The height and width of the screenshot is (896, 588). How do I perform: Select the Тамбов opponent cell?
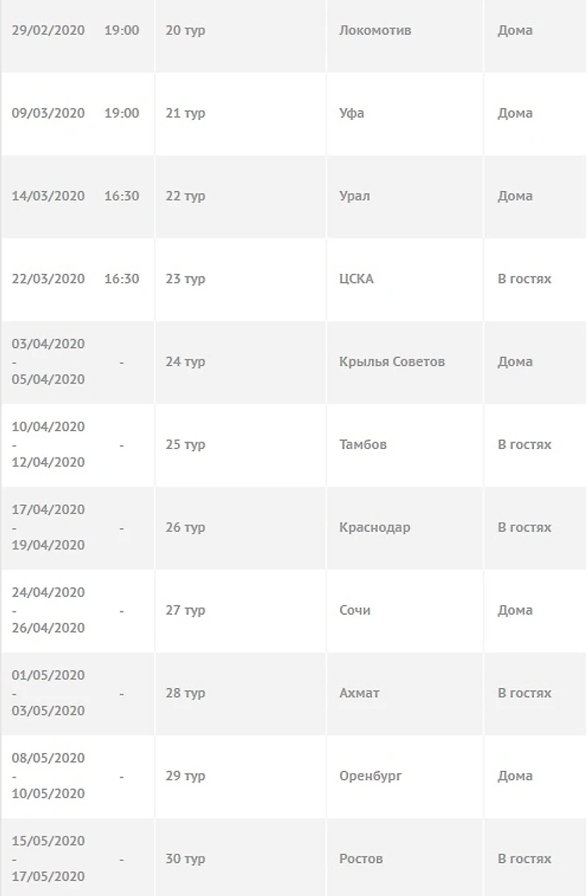click(x=363, y=445)
